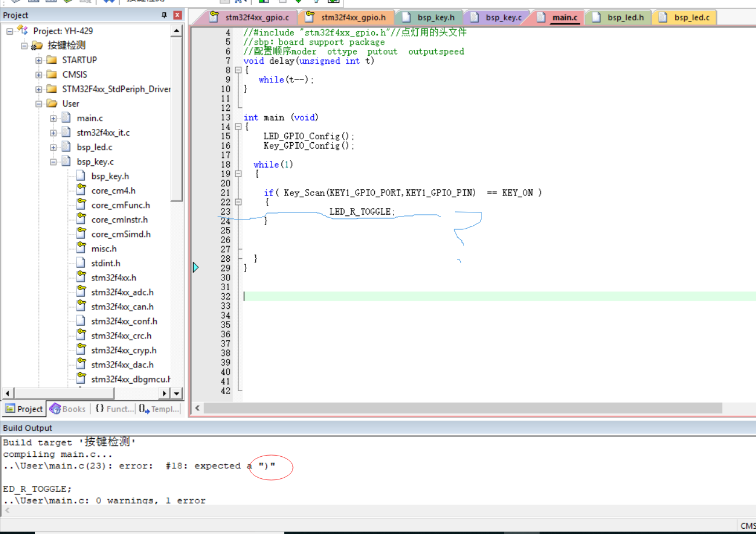Image resolution: width=756 pixels, height=534 pixels.
Task: Expand the CMSIS group node
Action: pyautogui.click(x=39, y=74)
